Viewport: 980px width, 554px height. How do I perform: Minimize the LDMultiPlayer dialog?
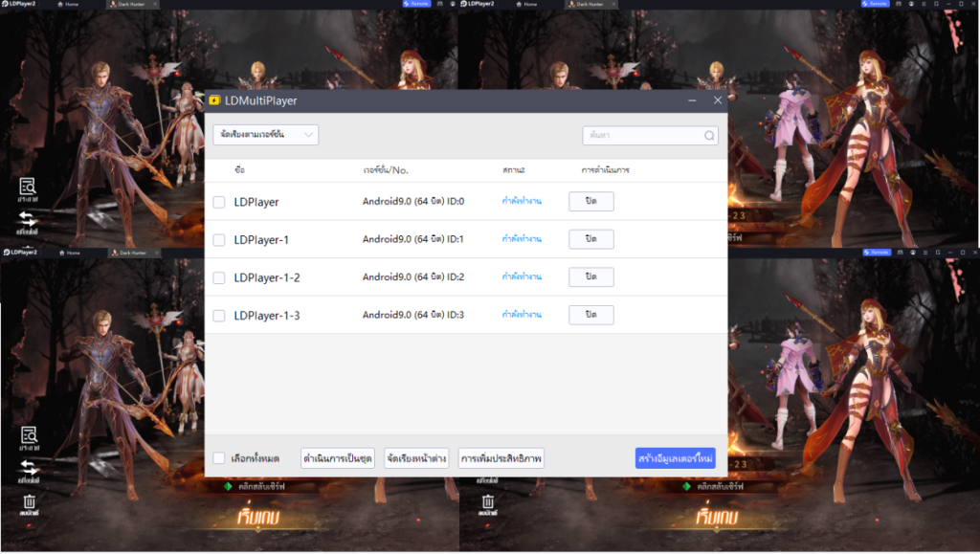point(692,100)
